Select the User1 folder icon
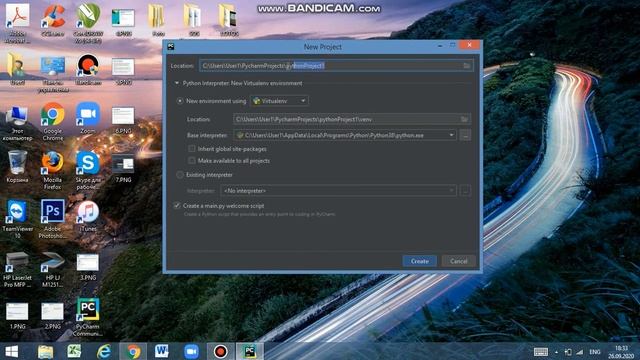Screen dimensions: 640x360 pos(18,69)
